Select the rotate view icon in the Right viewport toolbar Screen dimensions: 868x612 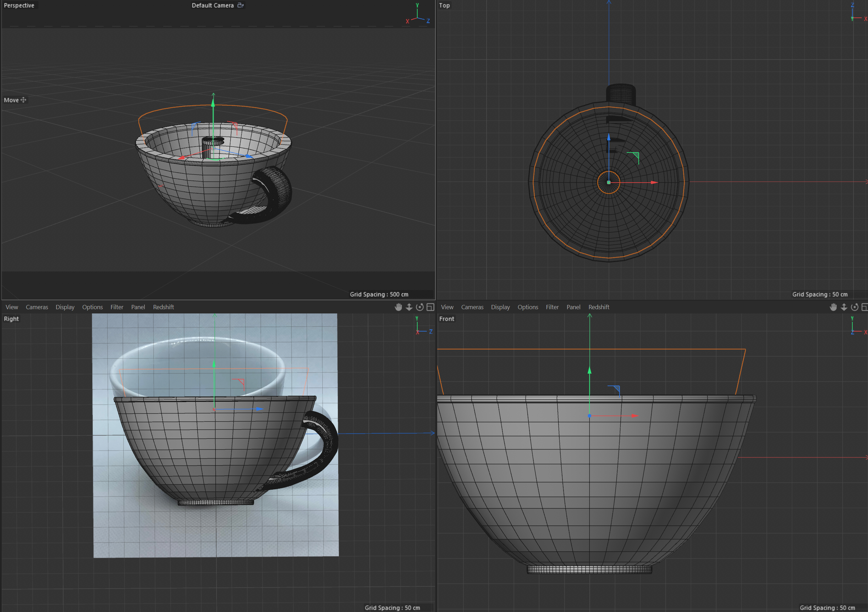[x=420, y=307]
